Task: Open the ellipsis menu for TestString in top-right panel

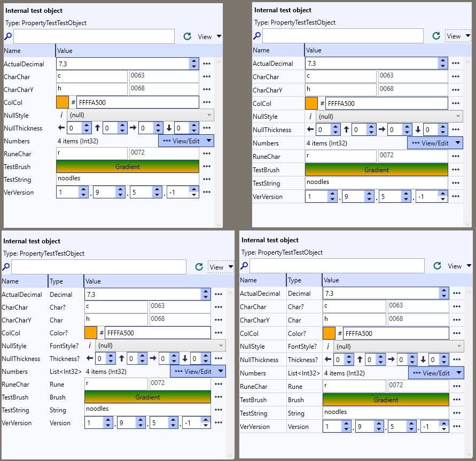Action: (456, 183)
